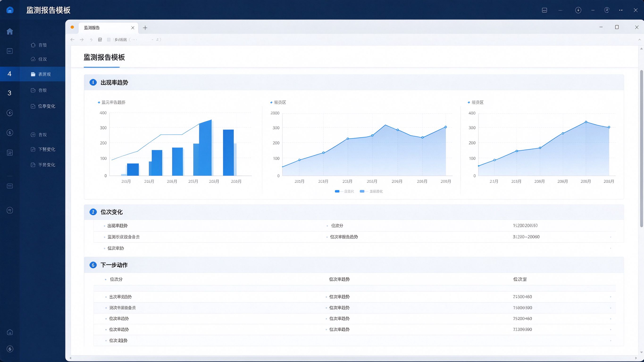Toggle the dark blue legend series in middle chart

(344, 191)
